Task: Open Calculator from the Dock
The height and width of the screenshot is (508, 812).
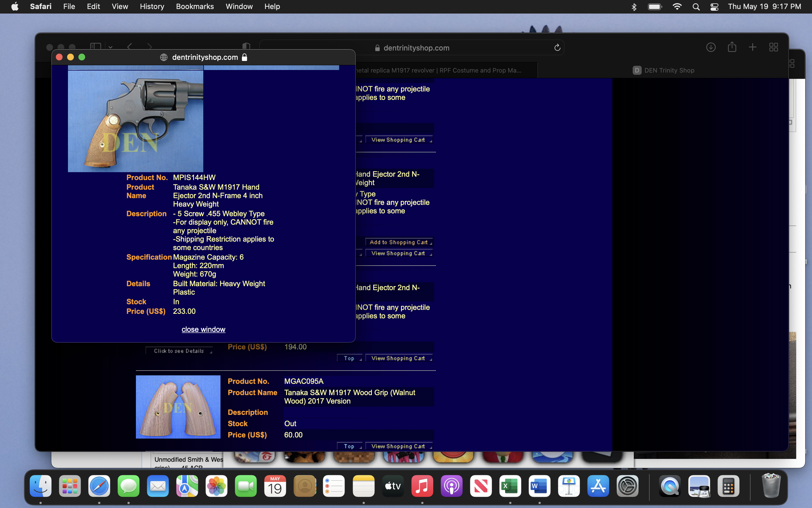Action: [x=728, y=486]
